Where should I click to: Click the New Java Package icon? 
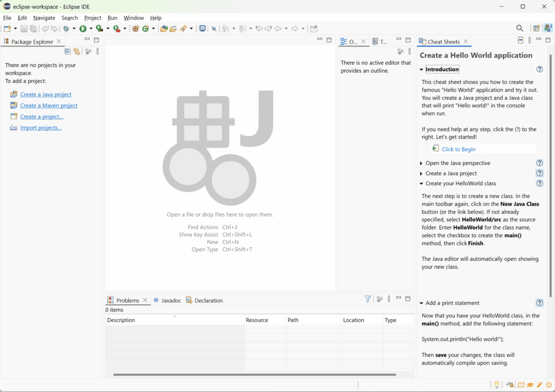(135, 29)
